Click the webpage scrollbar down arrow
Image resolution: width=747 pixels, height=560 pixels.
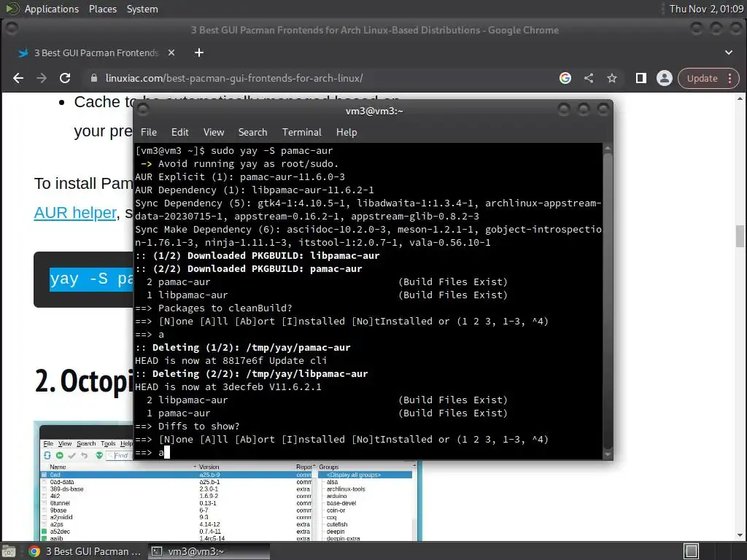click(x=740, y=534)
